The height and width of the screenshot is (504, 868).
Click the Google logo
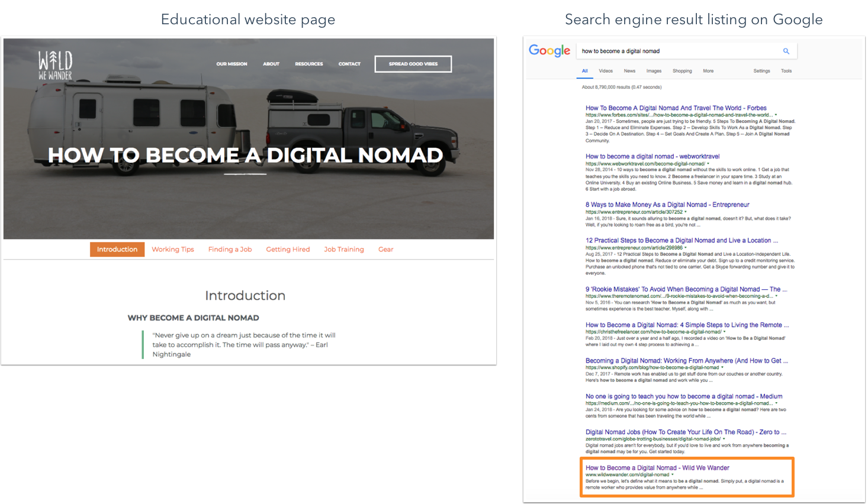549,51
